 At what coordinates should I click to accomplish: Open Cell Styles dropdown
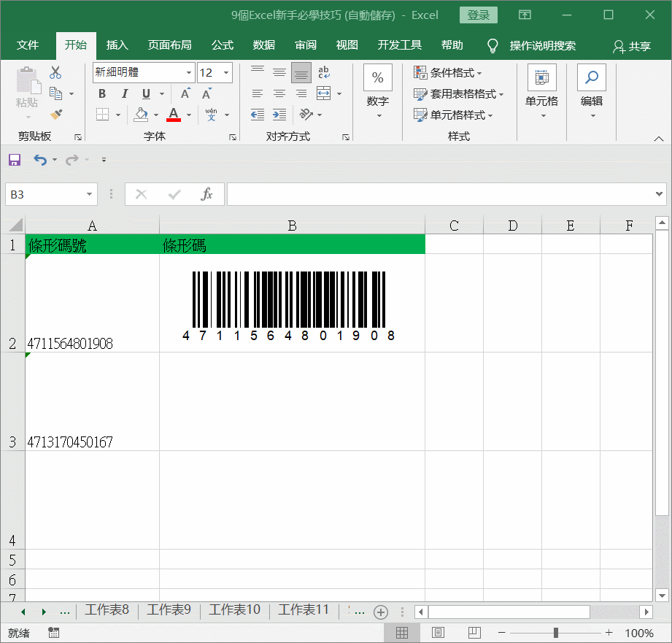(453, 115)
